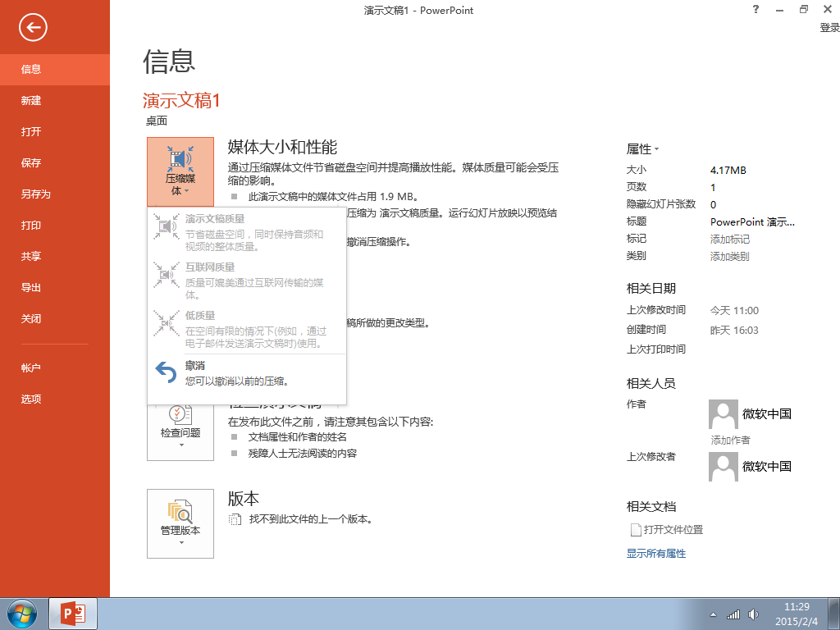Click 保存 in the sidebar
The width and height of the screenshot is (840, 630).
pos(55,163)
